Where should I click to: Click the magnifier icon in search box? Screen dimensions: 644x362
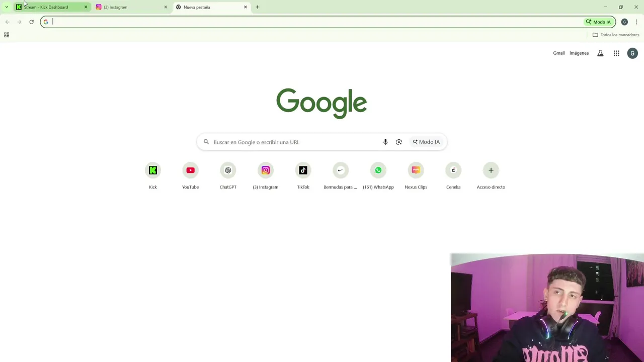(206, 142)
